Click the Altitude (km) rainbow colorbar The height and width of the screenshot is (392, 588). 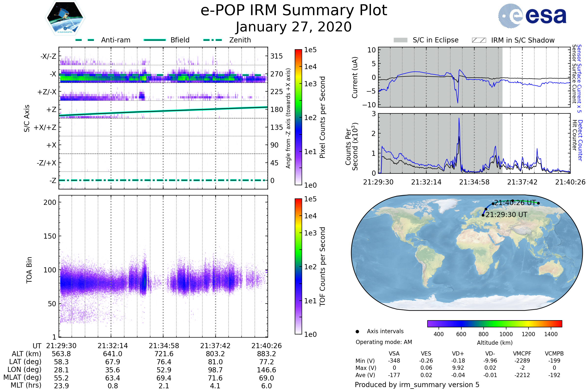(x=494, y=323)
